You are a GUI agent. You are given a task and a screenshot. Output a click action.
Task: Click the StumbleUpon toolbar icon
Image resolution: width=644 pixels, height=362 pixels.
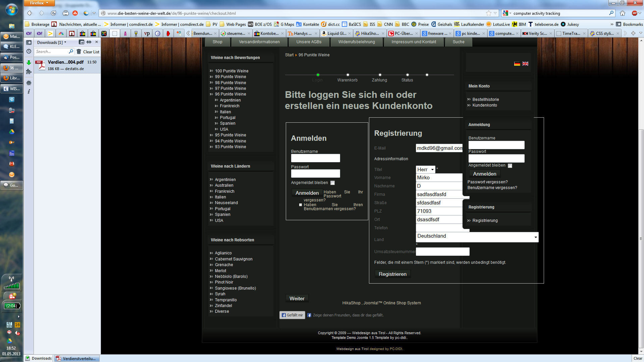click(x=75, y=13)
